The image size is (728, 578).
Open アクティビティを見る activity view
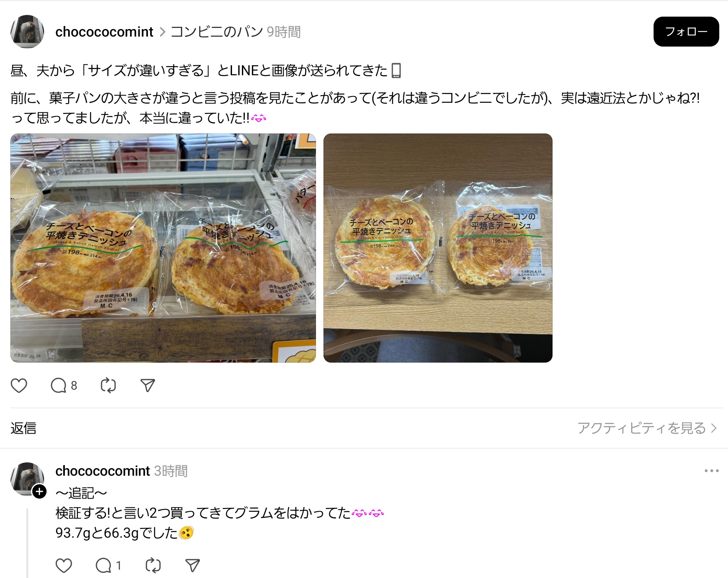647,428
